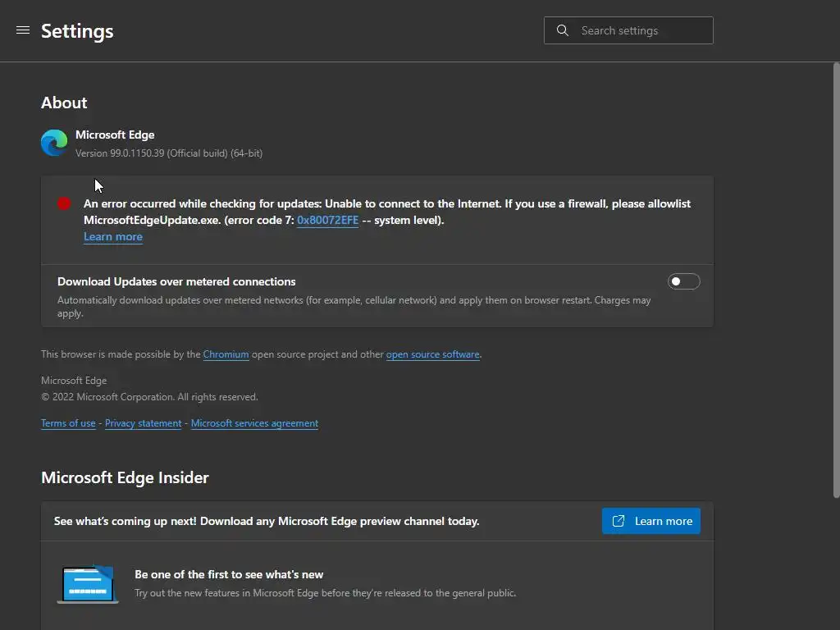Focus the Search settings field
The height and width of the screenshot is (630, 840).
tap(640, 30)
